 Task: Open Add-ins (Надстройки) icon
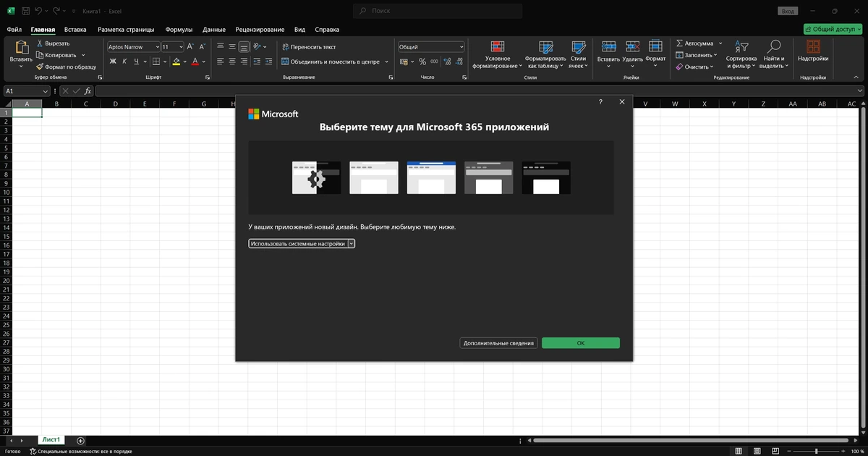tap(813, 47)
